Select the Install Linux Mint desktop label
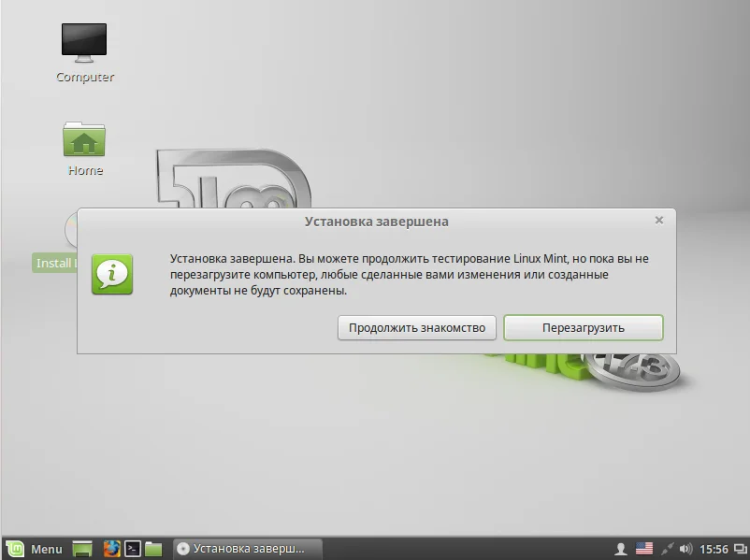Image resolution: width=750 pixels, height=560 pixels. 55,263
